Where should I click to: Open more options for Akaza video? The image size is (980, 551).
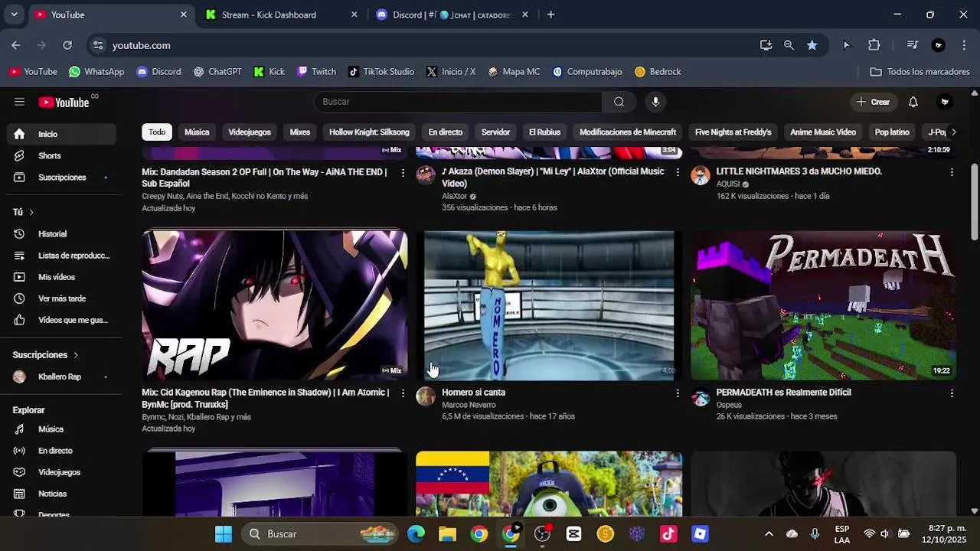[x=678, y=172]
